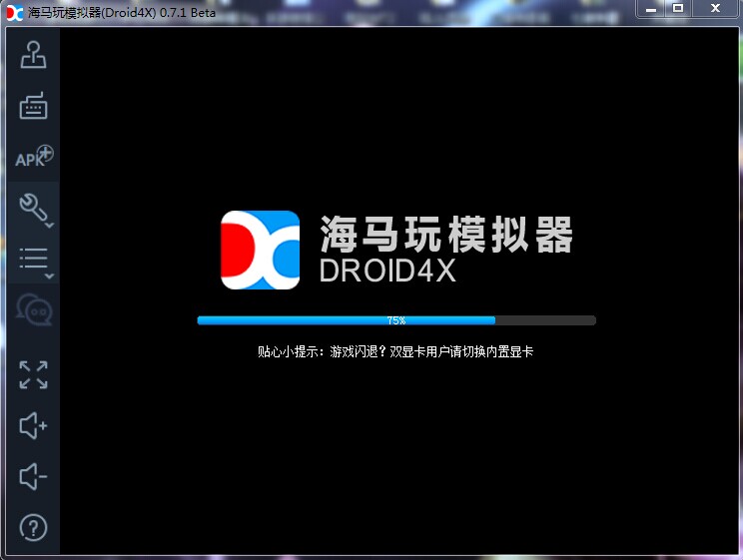Click the Droid4X title bar logo

(15, 12)
